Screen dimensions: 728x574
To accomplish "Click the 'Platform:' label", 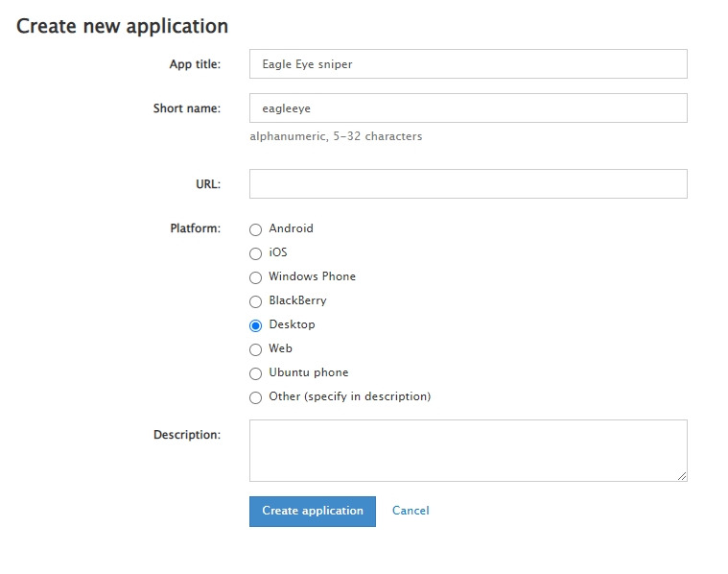I will pyautogui.click(x=196, y=228).
